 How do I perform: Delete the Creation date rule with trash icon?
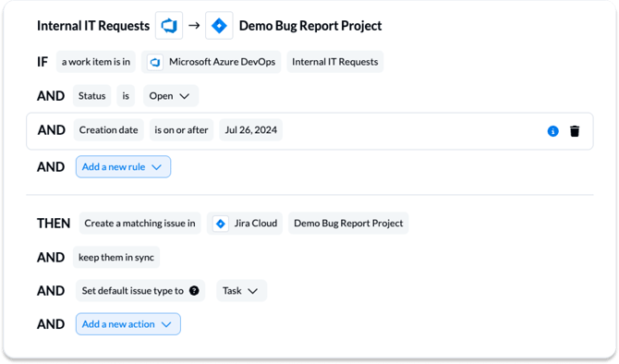point(575,131)
